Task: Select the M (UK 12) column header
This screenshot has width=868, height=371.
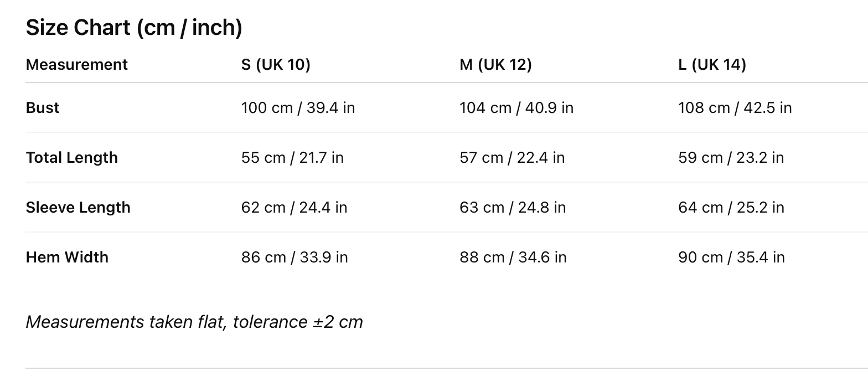Action: 495,65
